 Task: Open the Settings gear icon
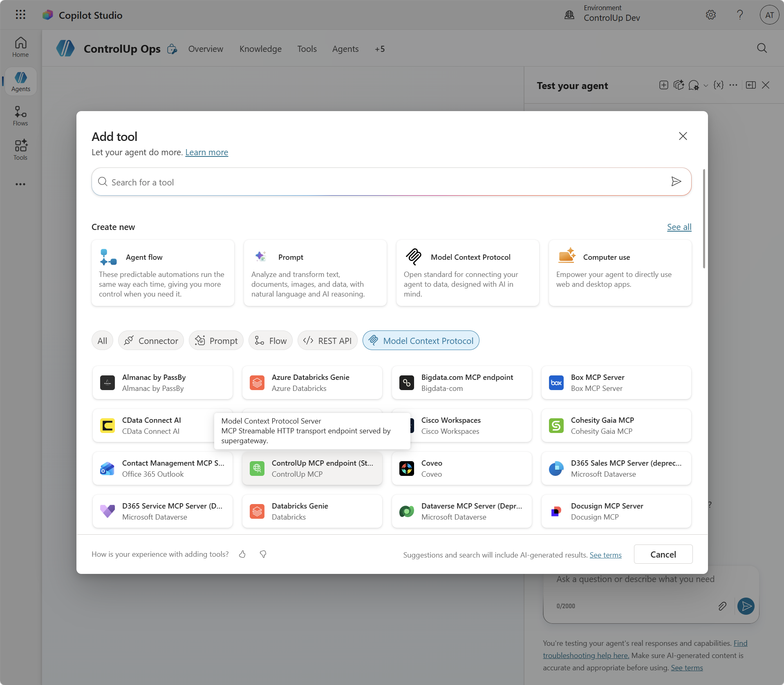click(x=711, y=15)
